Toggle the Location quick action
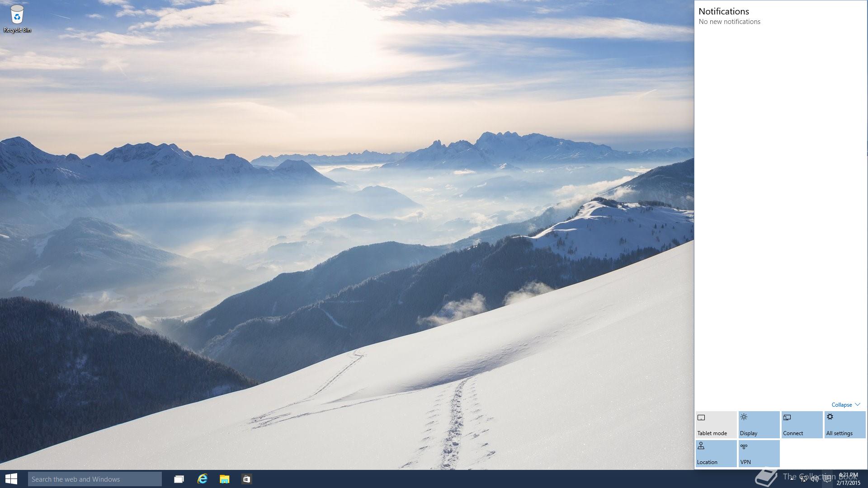This screenshot has height=488, width=868. (716, 453)
